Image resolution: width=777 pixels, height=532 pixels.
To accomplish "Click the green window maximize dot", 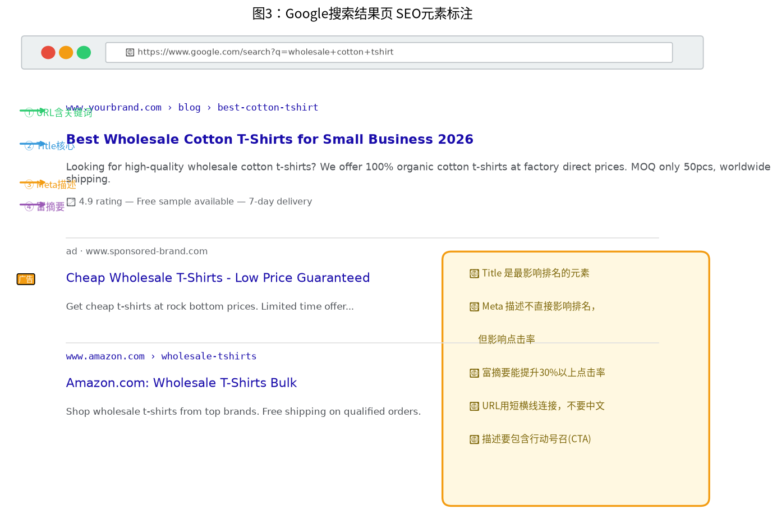I will [x=84, y=52].
